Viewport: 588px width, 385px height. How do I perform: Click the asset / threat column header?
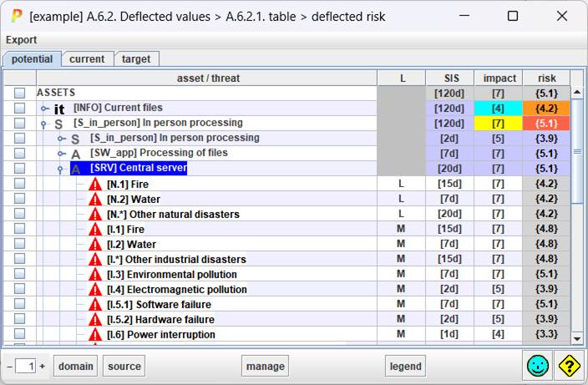(207, 78)
